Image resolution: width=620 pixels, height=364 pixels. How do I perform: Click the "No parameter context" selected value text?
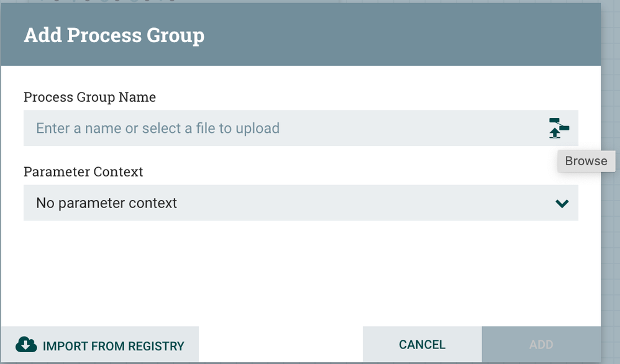click(x=106, y=203)
